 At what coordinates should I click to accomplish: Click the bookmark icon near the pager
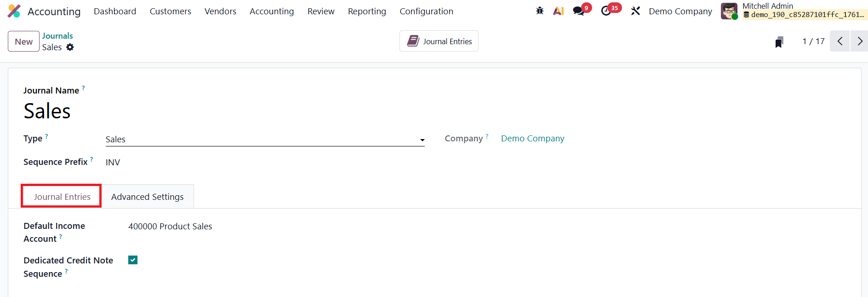pos(779,42)
